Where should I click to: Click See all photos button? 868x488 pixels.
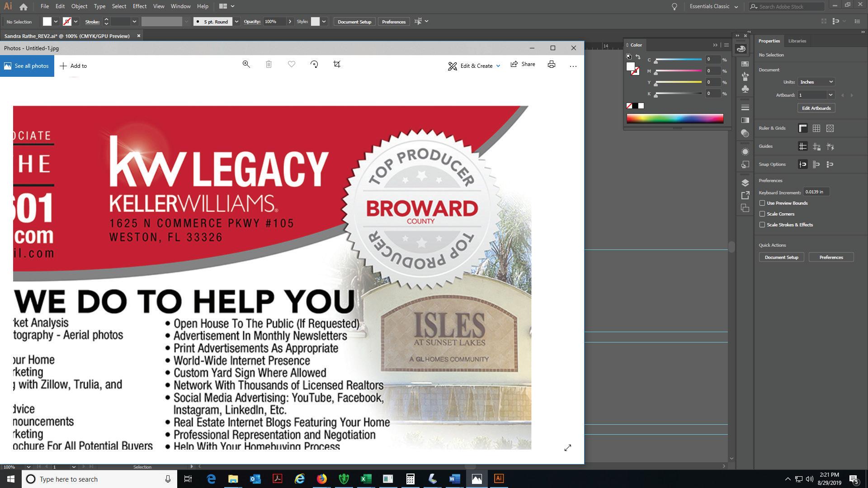27,66
